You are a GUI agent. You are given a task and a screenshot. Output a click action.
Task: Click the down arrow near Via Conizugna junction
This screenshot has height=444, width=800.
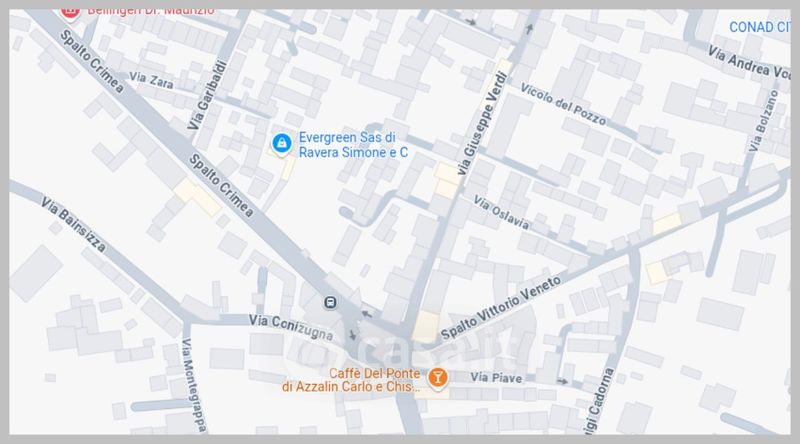coord(352,335)
